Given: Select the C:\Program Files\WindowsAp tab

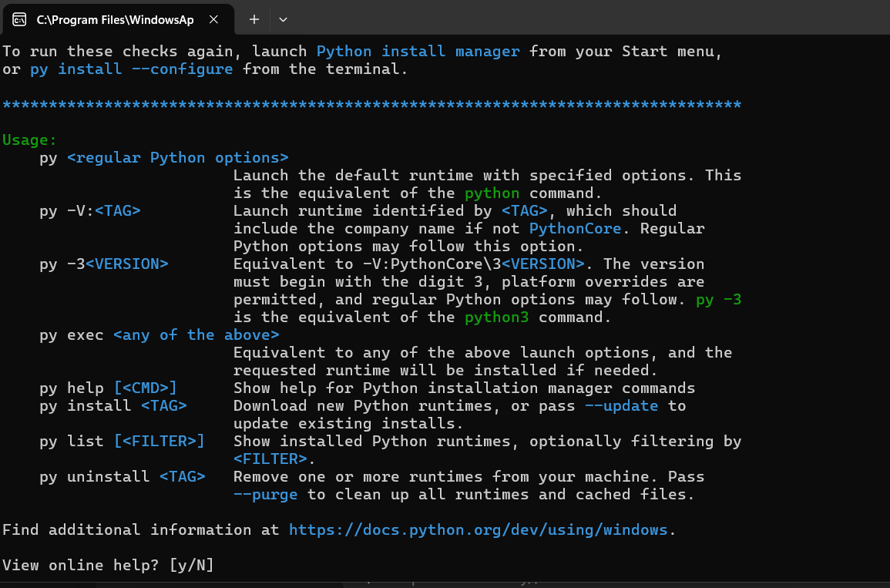Looking at the screenshot, I should (x=116, y=20).
